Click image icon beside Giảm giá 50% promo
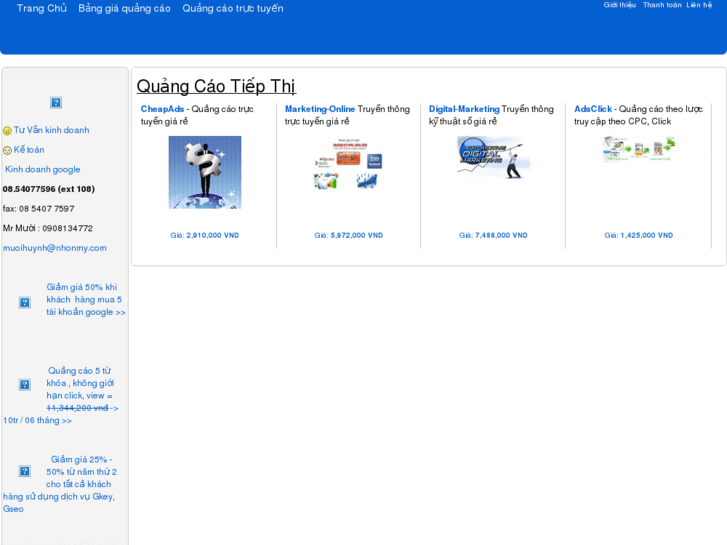The image size is (727, 545). click(x=25, y=302)
